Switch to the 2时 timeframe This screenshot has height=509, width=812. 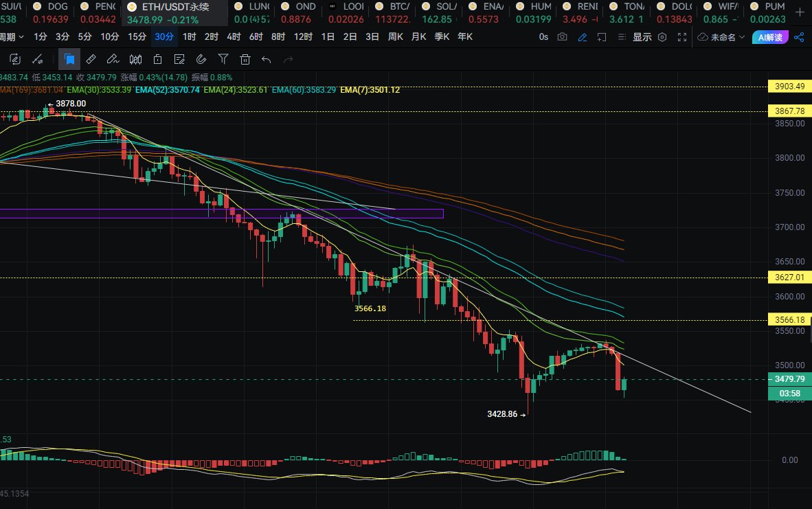(212, 37)
